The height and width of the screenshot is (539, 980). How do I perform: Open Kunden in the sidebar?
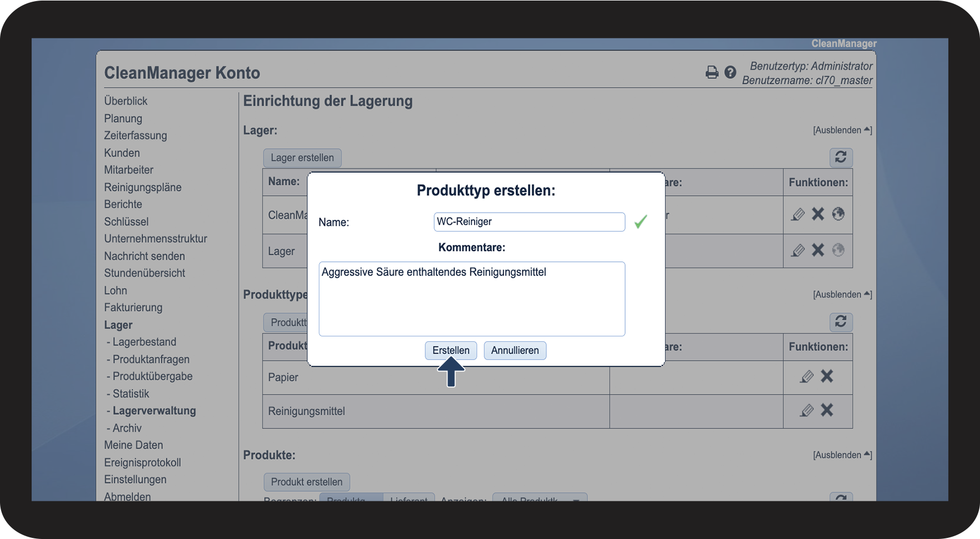[x=122, y=153]
